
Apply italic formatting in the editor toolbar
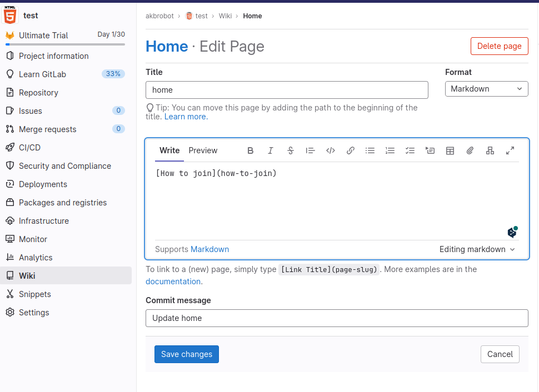click(x=271, y=150)
